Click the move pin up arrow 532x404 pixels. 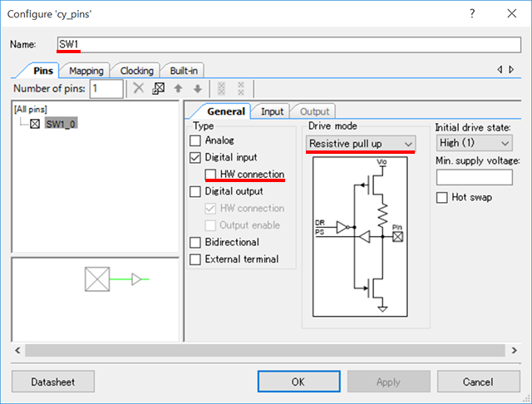tap(178, 89)
